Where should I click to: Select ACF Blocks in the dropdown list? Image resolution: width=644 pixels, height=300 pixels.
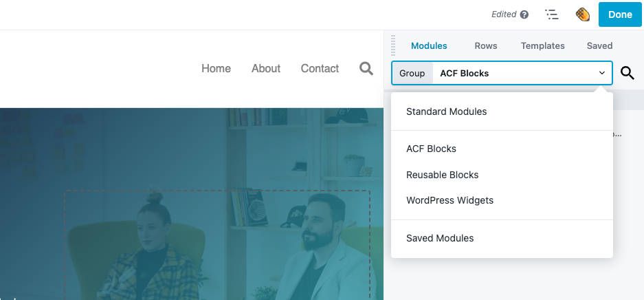tap(431, 149)
